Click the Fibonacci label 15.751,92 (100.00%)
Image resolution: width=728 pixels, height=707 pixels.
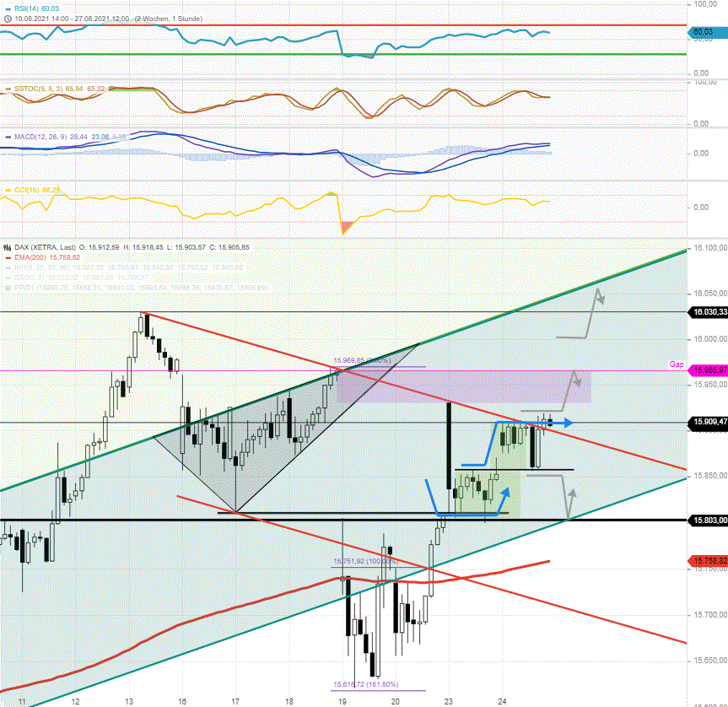pyautogui.click(x=366, y=561)
